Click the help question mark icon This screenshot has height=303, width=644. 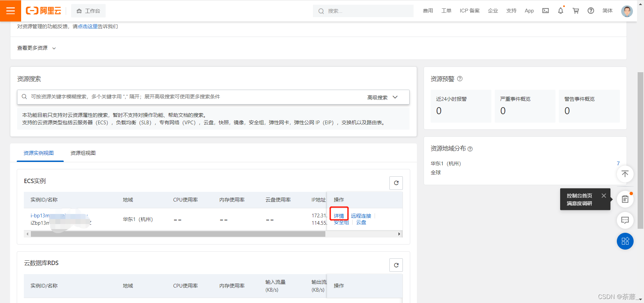(x=591, y=11)
